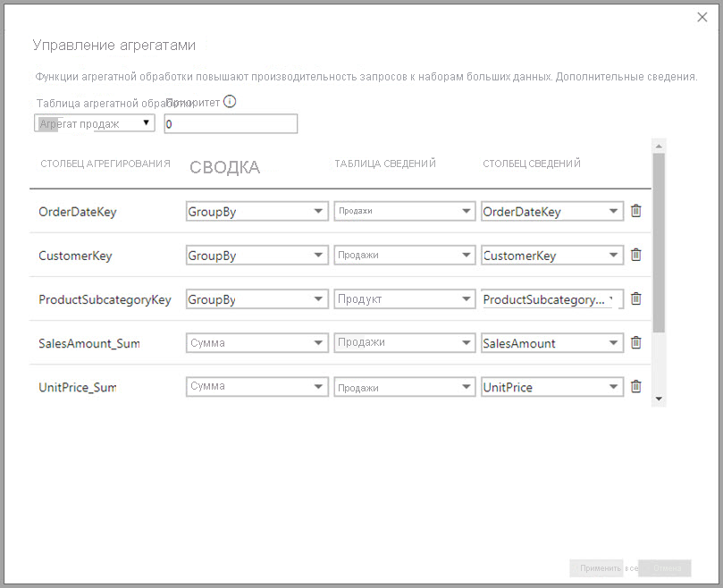Open Сумма dropdown for UnitPrice_Sum
723x588 pixels.
pyautogui.click(x=257, y=386)
